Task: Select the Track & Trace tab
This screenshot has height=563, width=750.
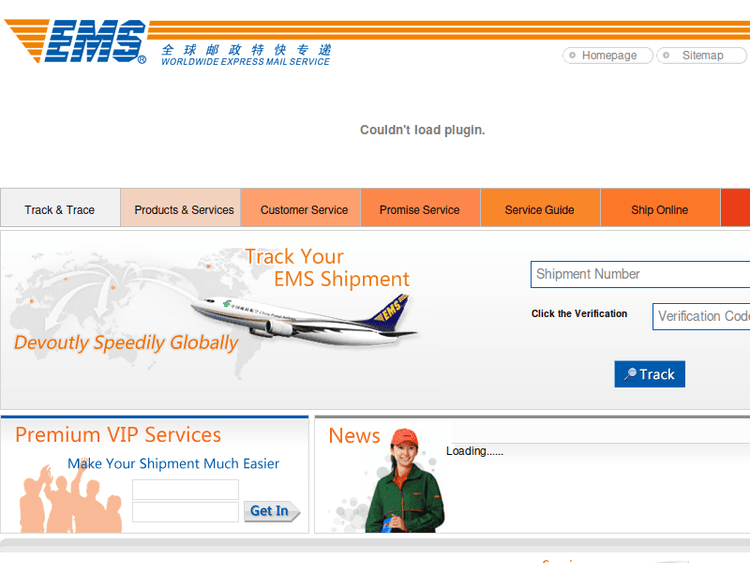Action: [60, 210]
